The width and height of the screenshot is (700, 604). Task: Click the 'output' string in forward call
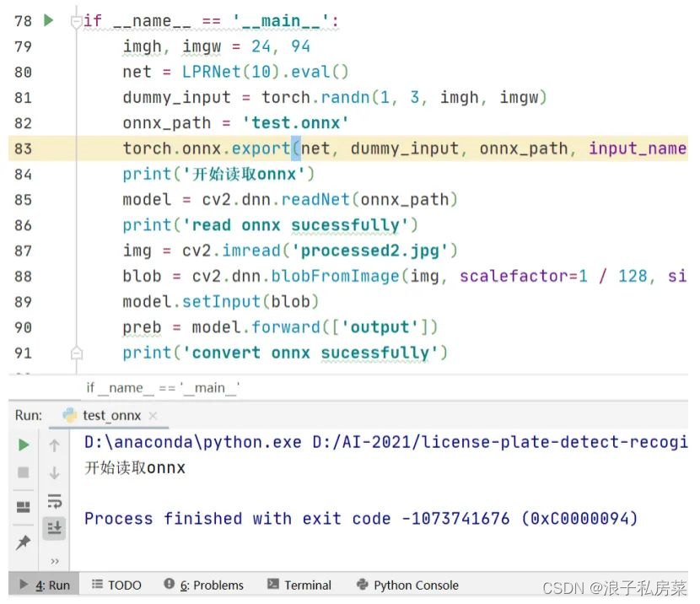pyautogui.click(x=380, y=327)
